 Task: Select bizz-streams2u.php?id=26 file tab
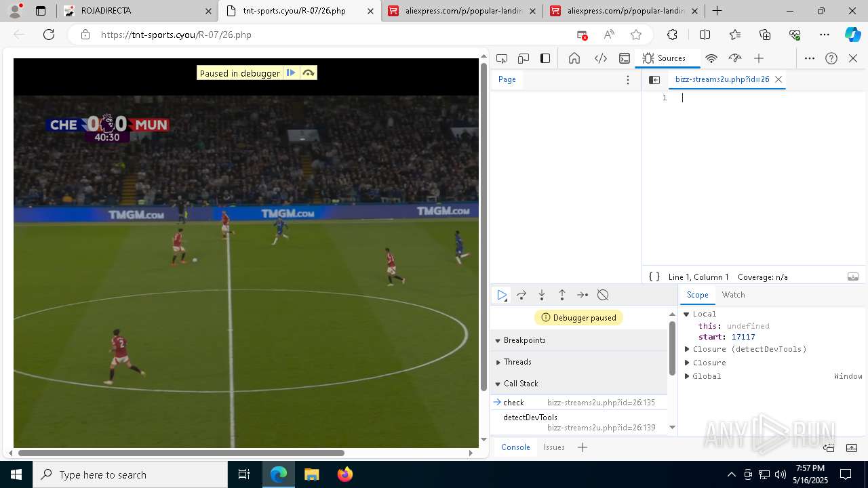[x=722, y=79]
